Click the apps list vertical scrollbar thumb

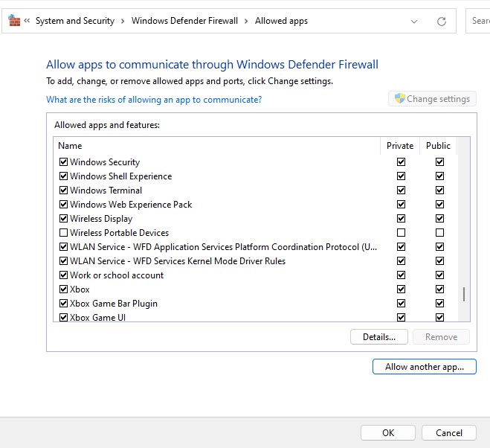pos(464,295)
